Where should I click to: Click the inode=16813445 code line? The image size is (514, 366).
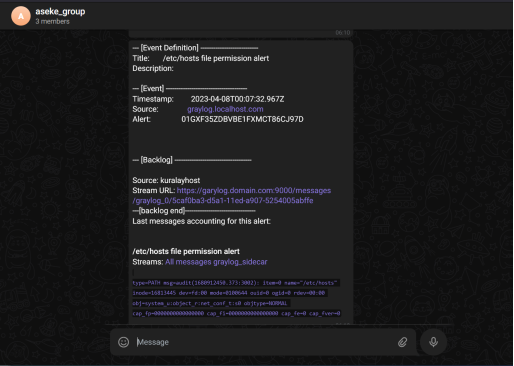point(230,293)
